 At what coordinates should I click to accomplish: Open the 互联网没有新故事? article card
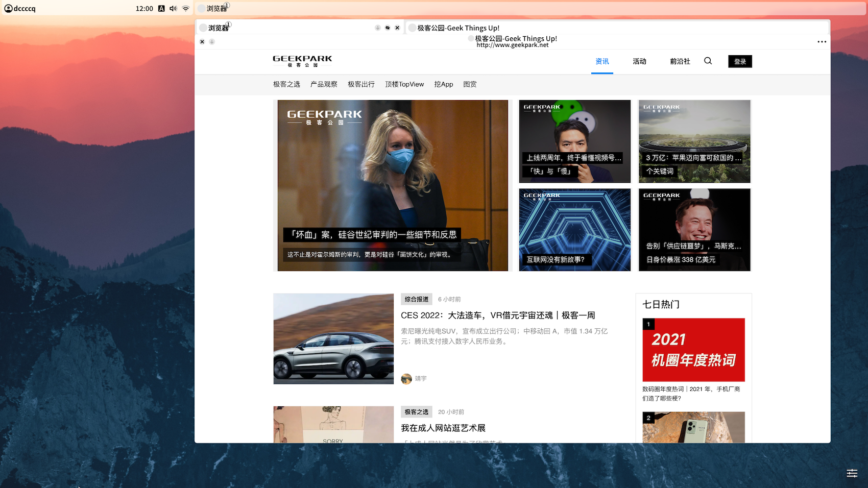click(575, 230)
